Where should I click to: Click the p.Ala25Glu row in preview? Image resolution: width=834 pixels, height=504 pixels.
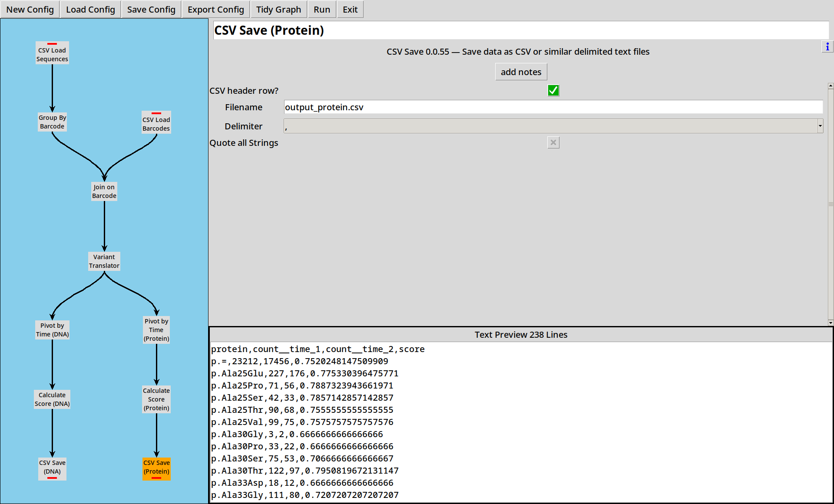[304, 373]
